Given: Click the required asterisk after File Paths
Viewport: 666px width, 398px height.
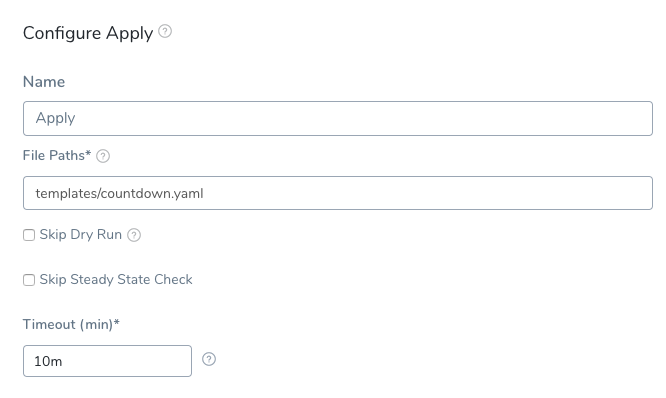Looking at the screenshot, I should [x=88, y=153].
